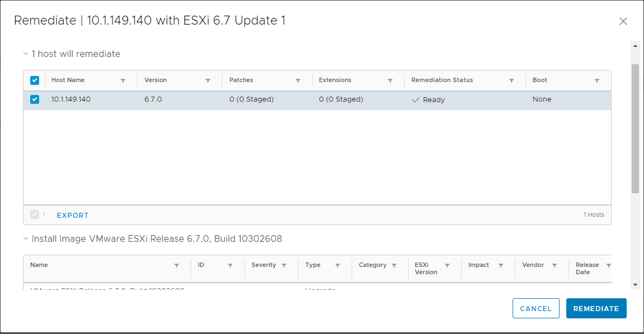Screen dimensions: 644x334
Task: Sort by the Vendor column header
Action: [x=533, y=265]
